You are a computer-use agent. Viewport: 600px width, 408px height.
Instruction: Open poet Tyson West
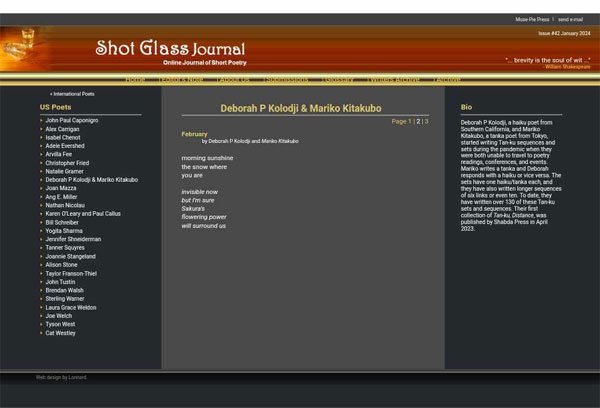point(60,324)
